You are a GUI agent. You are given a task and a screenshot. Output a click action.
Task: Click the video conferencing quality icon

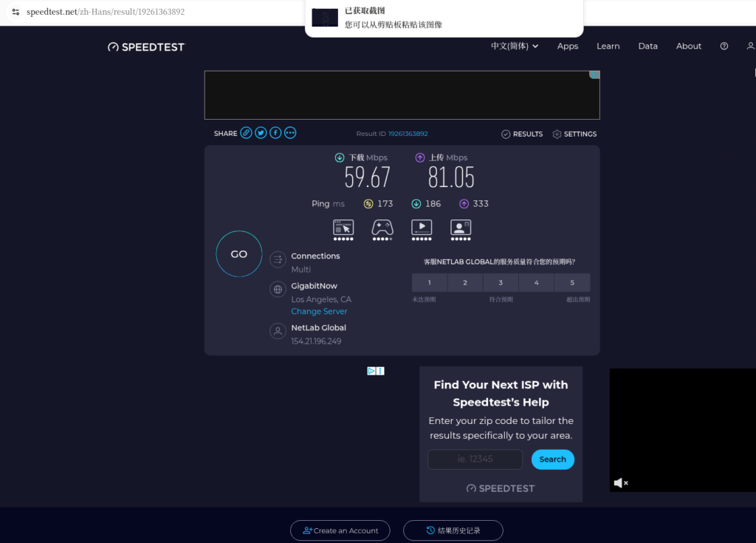tap(461, 230)
